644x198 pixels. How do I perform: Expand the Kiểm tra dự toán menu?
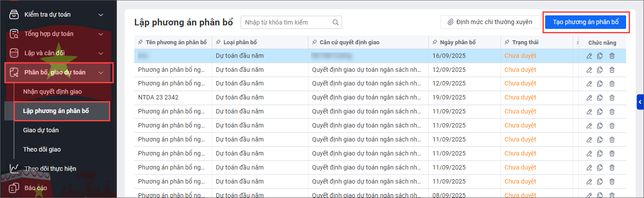tap(101, 15)
